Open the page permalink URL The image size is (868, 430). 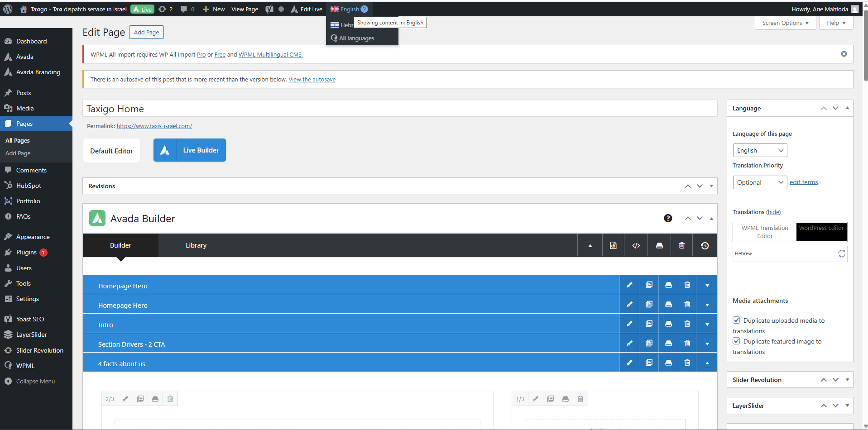point(154,126)
